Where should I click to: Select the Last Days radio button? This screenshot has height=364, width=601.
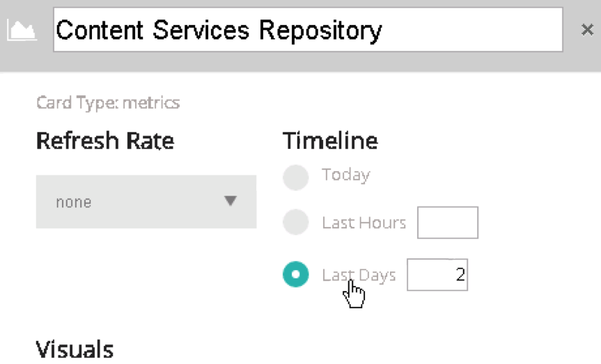point(295,274)
